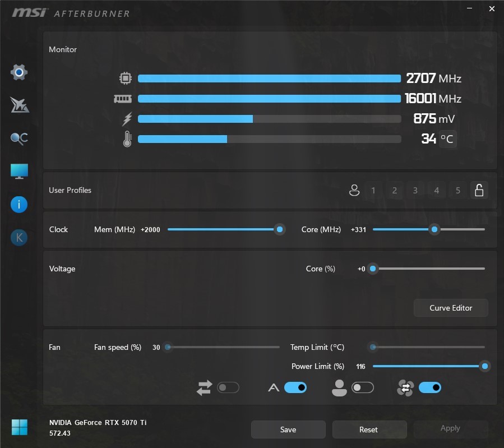The width and height of the screenshot is (504, 448).
Task: Open the Curve Editor
Action: [x=451, y=308]
